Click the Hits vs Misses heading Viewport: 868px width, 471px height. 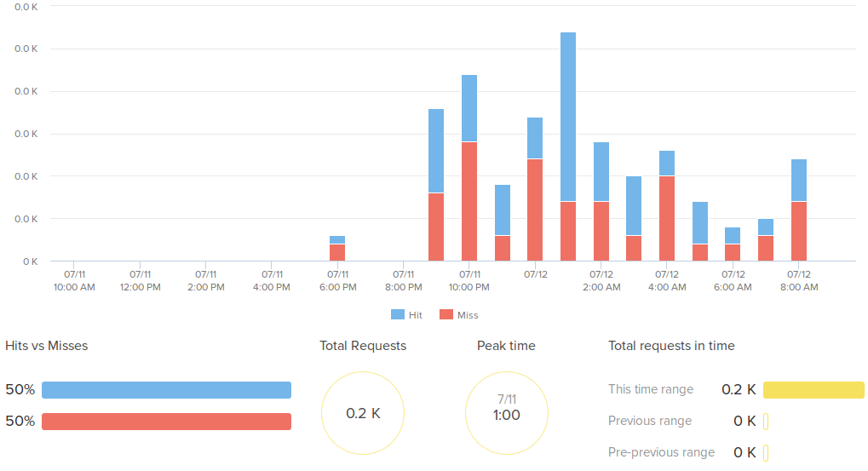pos(47,346)
